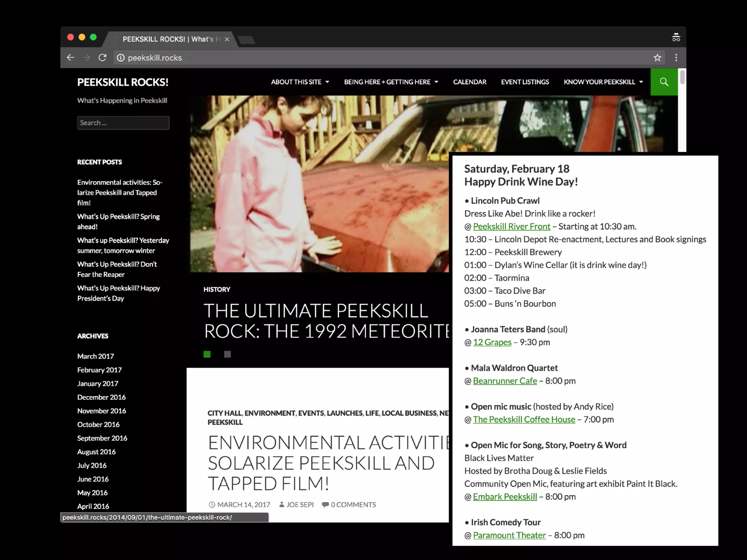Expand the About This Site menu
The width and height of the screenshot is (747, 560).
[300, 82]
